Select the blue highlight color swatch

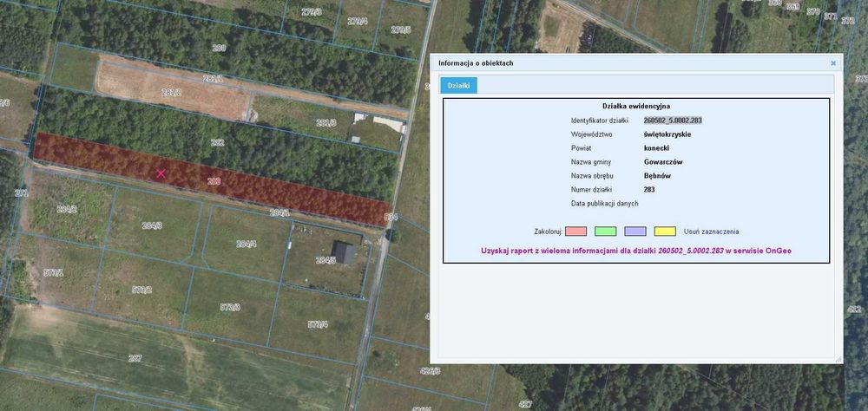tap(635, 232)
